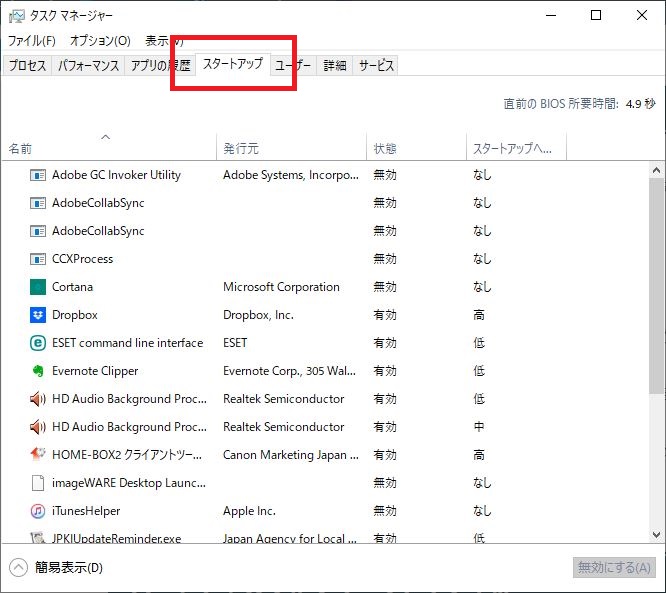666x593 pixels.
Task: Switch to the パフォーマンス tab
Action: (x=88, y=65)
